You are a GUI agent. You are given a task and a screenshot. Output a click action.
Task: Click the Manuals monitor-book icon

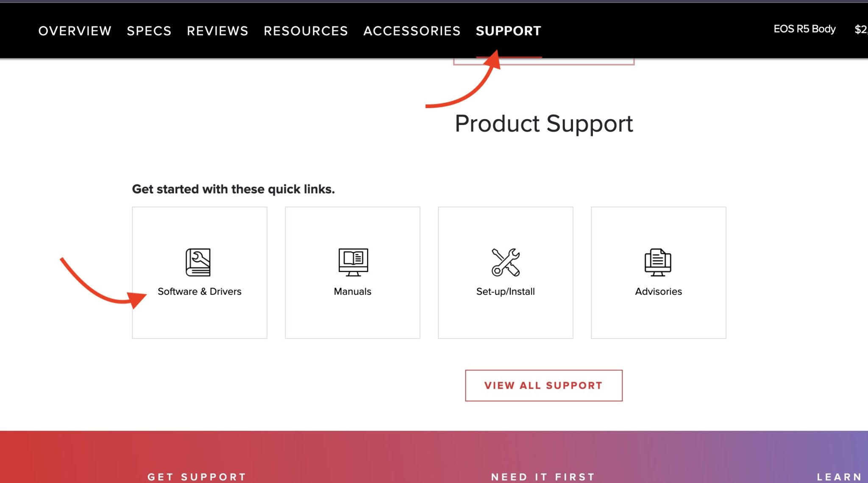pyautogui.click(x=353, y=262)
